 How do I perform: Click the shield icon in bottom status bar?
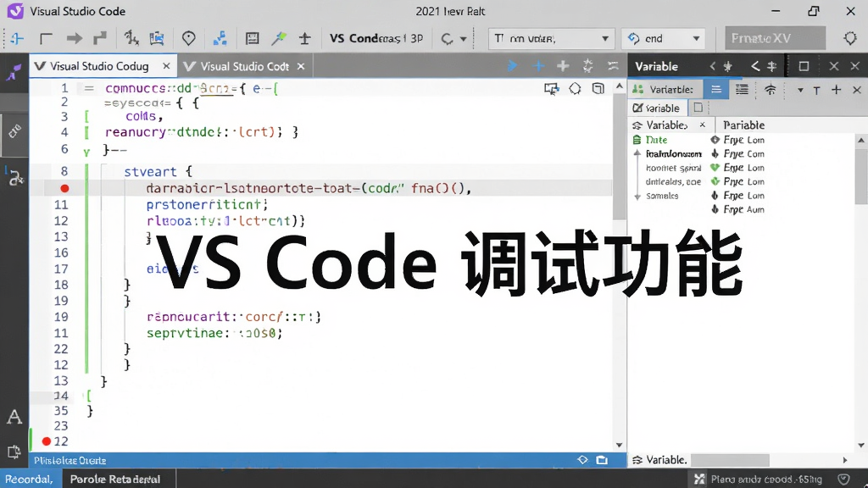click(843, 480)
